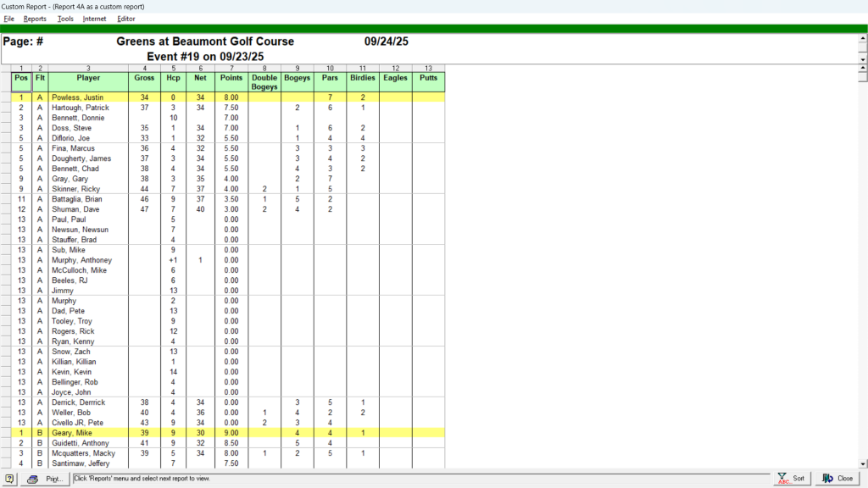
Task: Select the Gross column header
Action: pyautogui.click(x=144, y=77)
